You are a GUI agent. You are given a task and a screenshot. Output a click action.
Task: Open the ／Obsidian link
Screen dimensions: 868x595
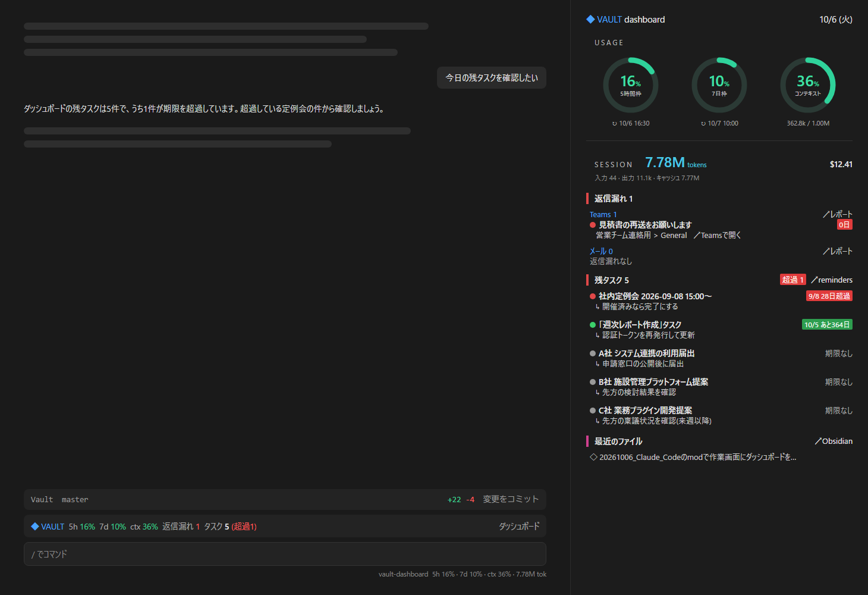(834, 441)
